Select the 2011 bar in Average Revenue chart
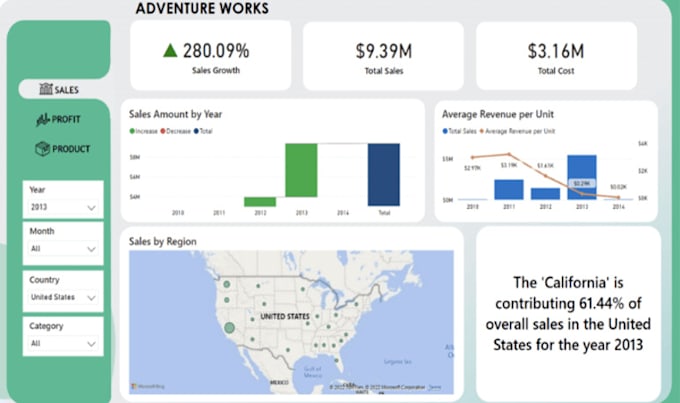 point(509,190)
